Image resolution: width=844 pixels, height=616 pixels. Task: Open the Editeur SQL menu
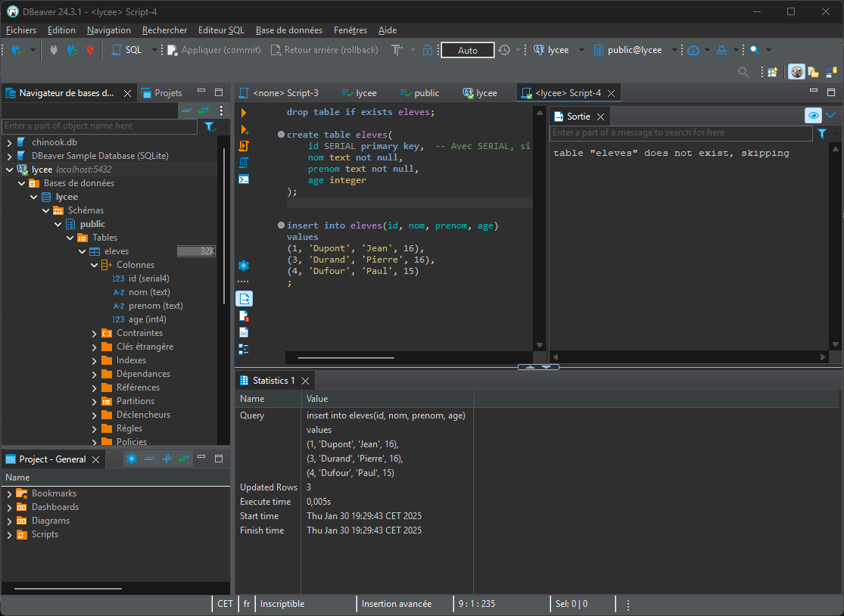(x=221, y=30)
